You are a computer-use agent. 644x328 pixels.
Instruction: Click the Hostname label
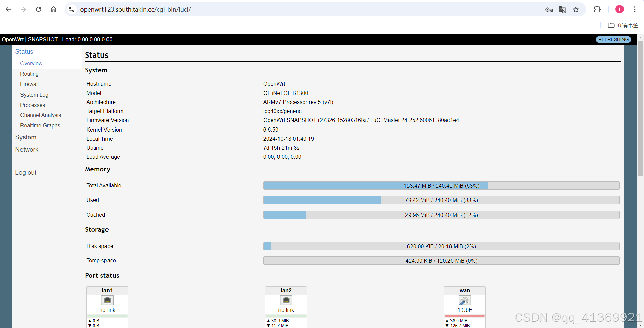pyautogui.click(x=99, y=84)
